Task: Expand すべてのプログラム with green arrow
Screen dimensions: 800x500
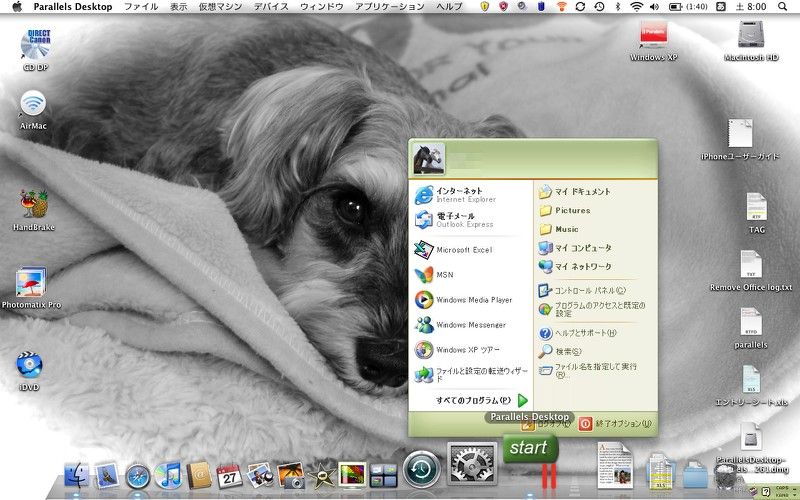Action: point(482,401)
